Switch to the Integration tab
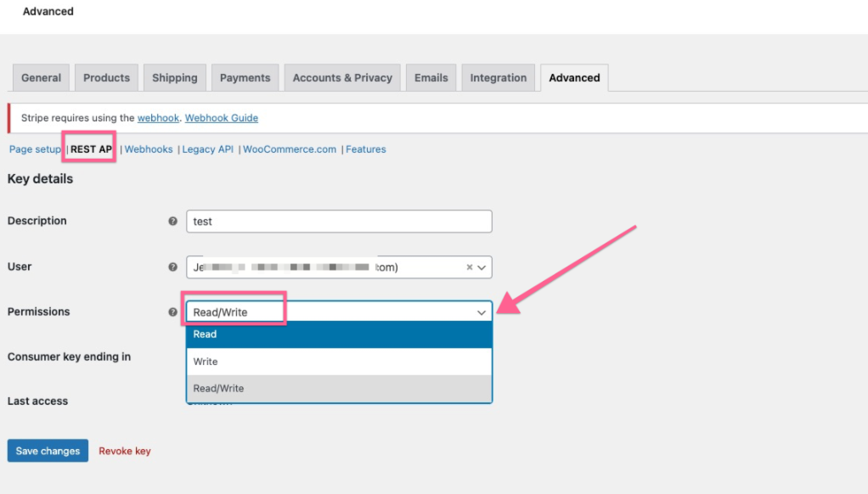Image resolution: width=868 pixels, height=494 pixels. coord(499,77)
